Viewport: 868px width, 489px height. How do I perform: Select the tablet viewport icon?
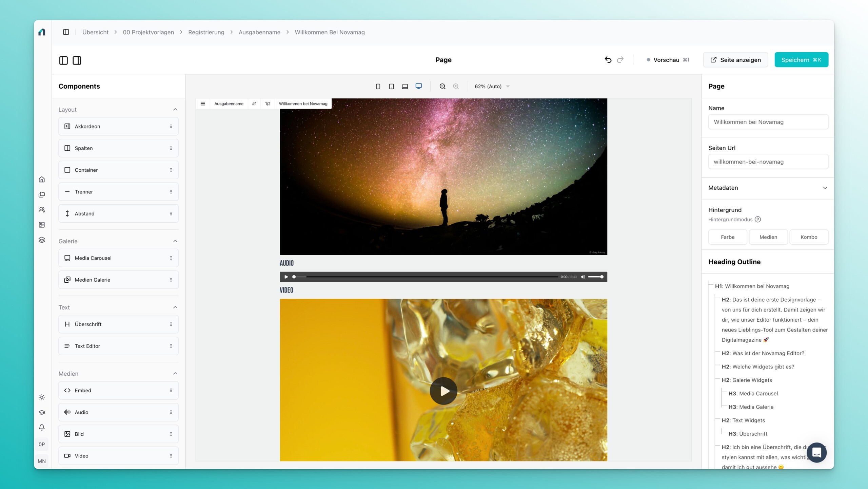(x=391, y=87)
